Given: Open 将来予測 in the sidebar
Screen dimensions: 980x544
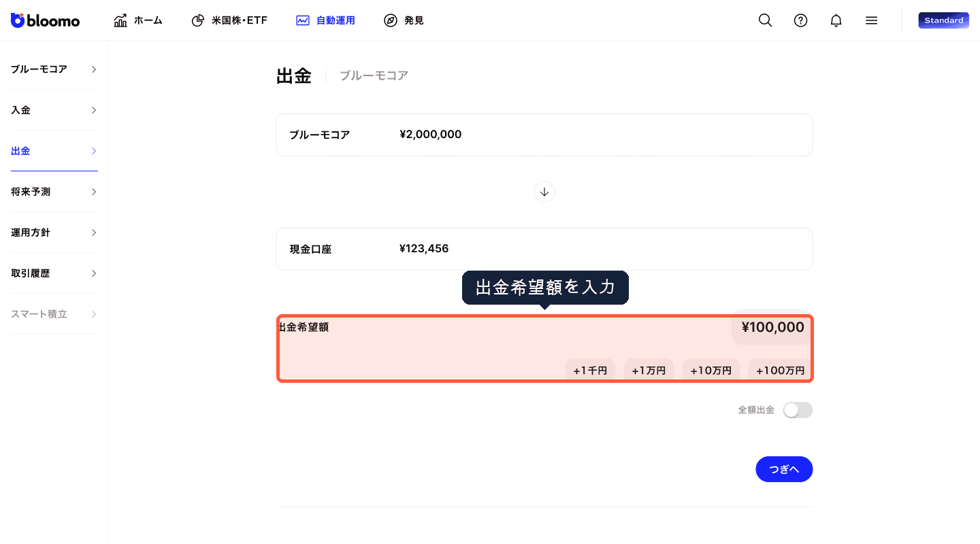Looking at the screenshot, I should (x=54, y=192).
